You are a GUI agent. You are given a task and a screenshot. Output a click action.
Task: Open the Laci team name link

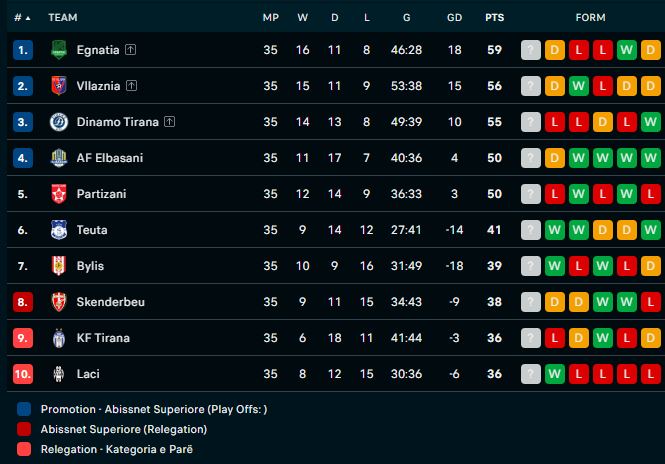88,374
